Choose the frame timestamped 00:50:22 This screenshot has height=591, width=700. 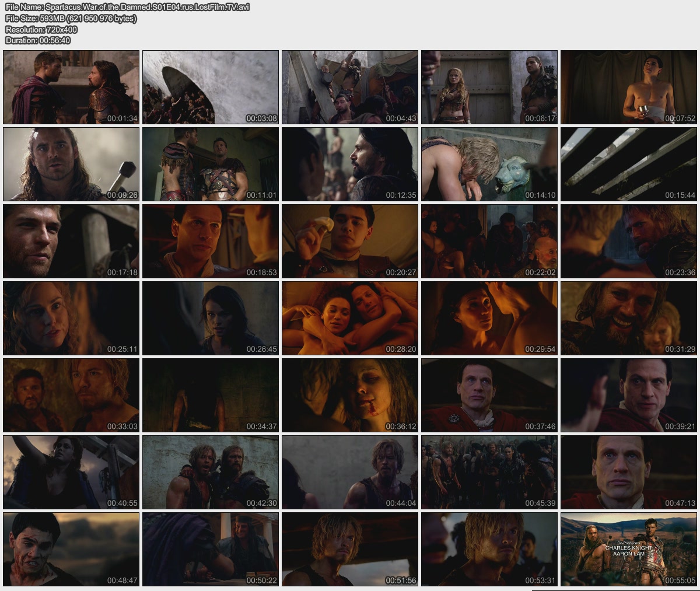tap(211, 549)
